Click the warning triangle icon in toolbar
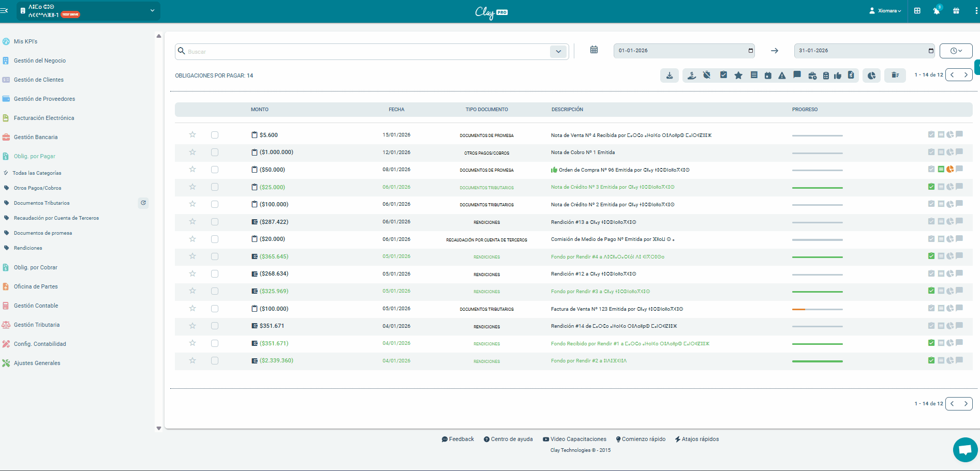The image size is (980, 471). [782, 75]
